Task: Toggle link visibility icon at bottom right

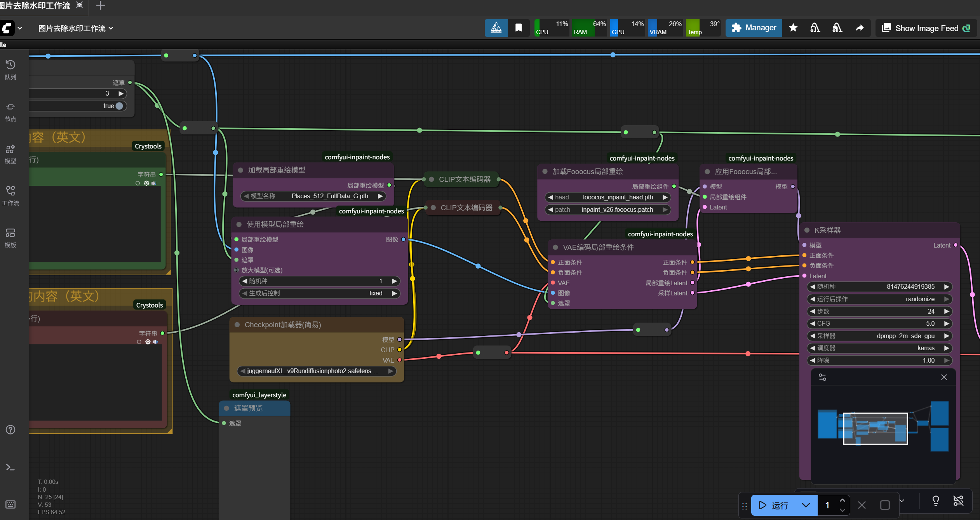Action: coord(958,501)
